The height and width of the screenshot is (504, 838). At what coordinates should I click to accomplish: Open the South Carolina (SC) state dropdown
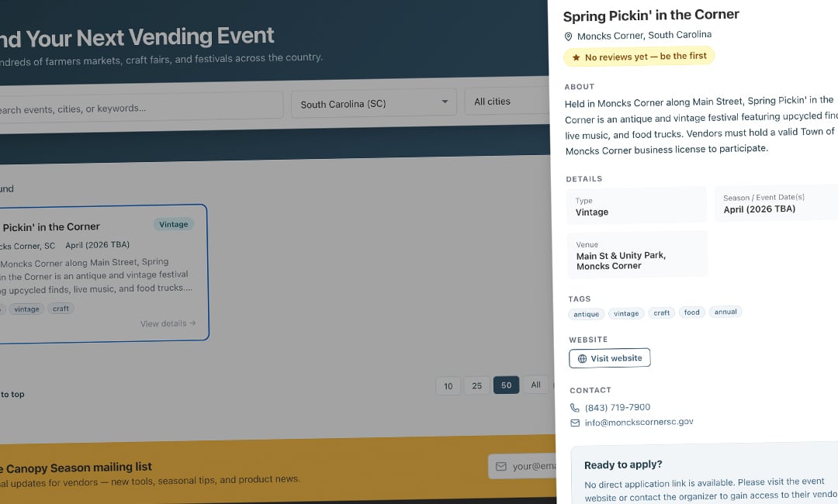[x=374, y=104]
